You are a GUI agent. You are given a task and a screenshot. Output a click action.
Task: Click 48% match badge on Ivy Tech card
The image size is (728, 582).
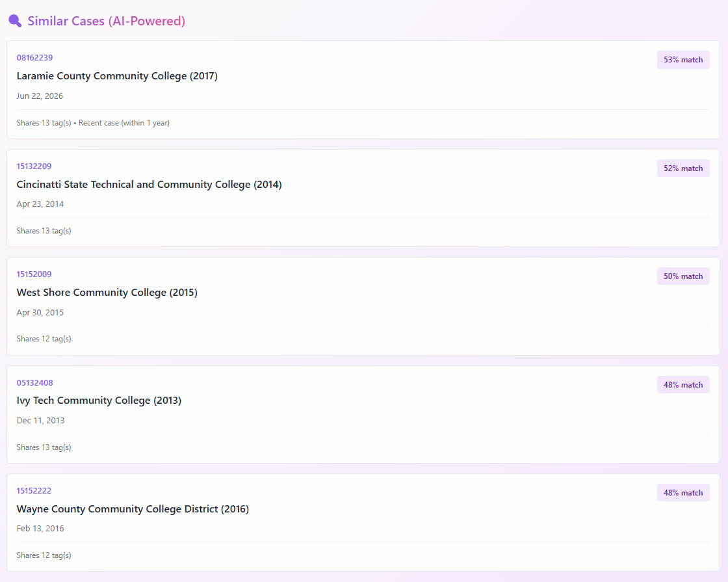[683, 384]
